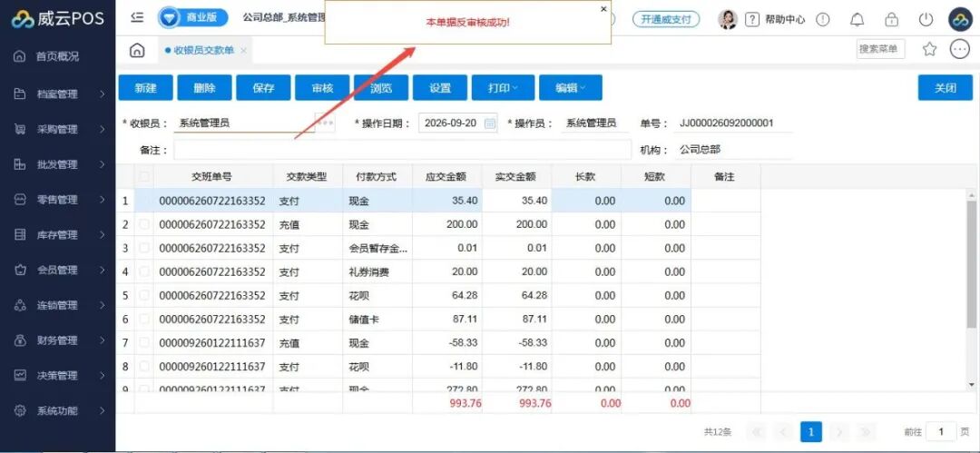Dismiss the 本单据反审核成功 notification
Image resolution: width=980 pixels, height=453 pixels.
point(603,9)
